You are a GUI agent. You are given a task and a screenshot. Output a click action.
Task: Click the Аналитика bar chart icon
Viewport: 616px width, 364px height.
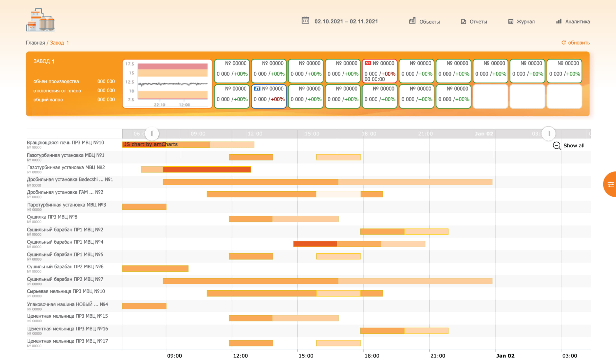pos(559,21)
